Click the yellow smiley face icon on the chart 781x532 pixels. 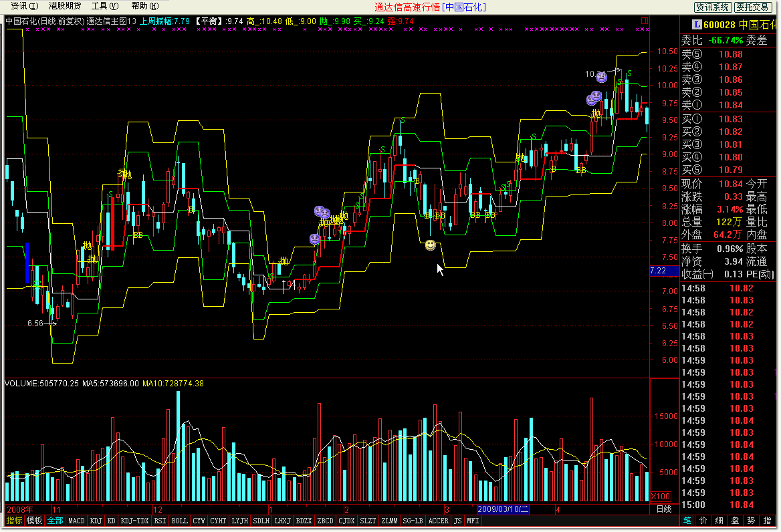click(431, 245)
